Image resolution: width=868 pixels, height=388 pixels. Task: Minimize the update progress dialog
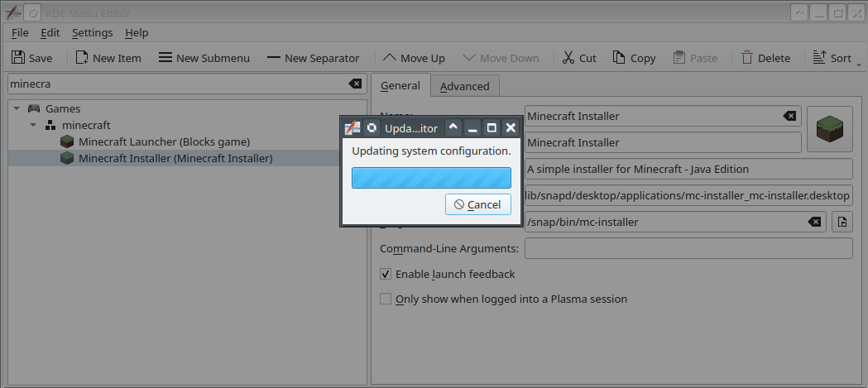pyautogui.click(x=472, y=128)
